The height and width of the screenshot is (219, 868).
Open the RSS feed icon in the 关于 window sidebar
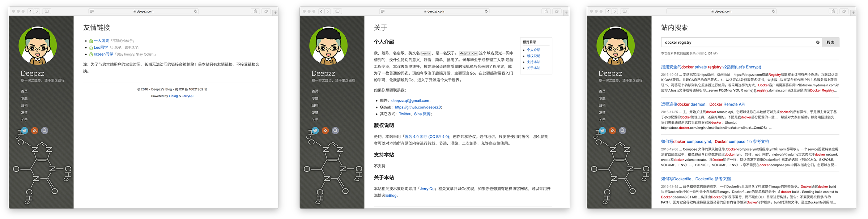pos(325,130)
